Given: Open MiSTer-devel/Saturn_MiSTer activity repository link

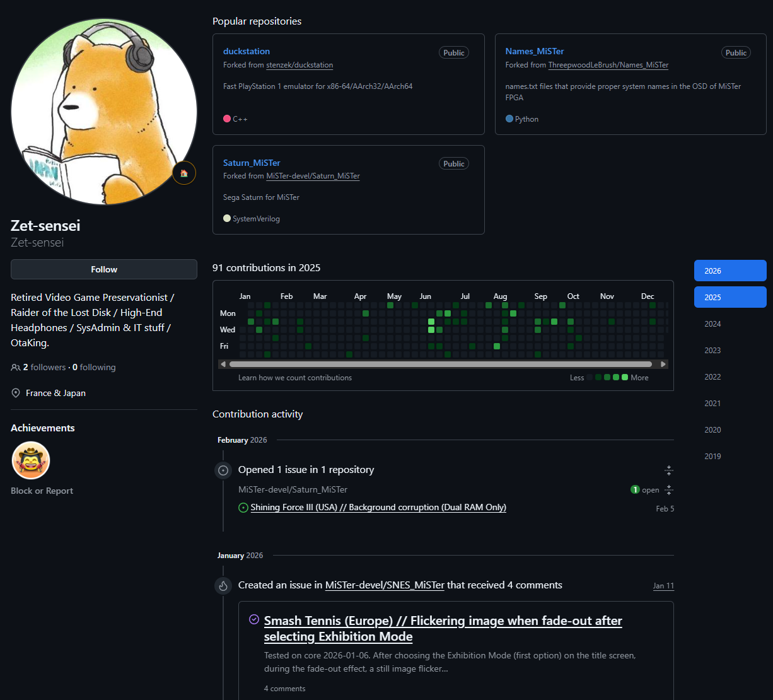Looking at the screenshot, I should pyautogui.click(x=293, y=489).
